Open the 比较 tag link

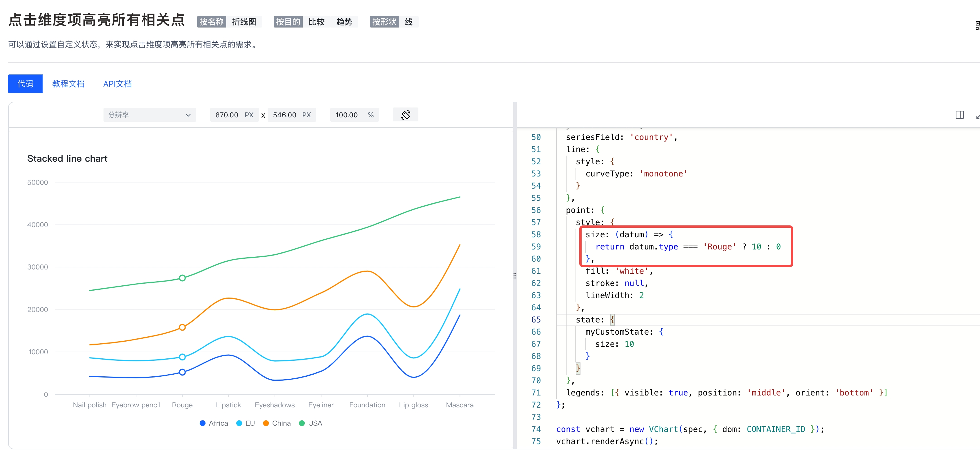point(317,22)
